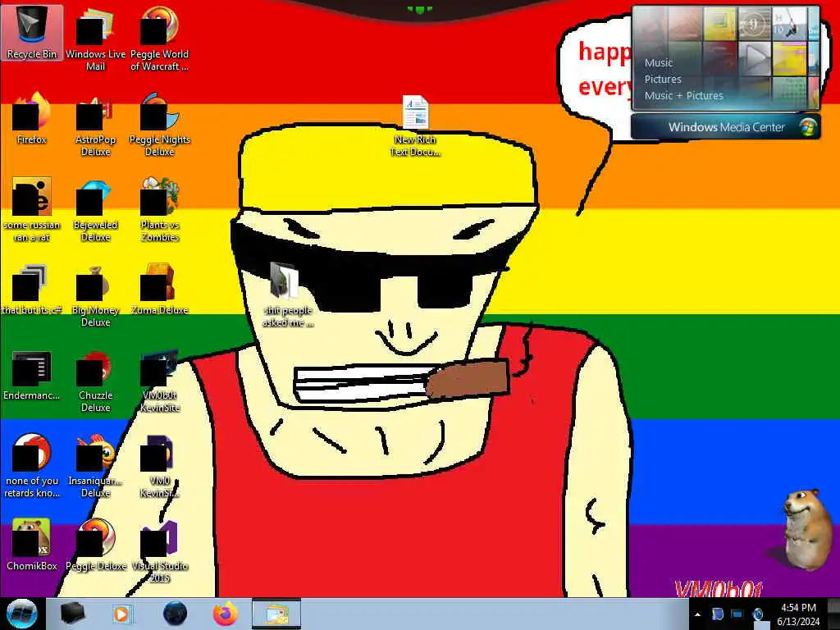Viewport: 840px width, 630px height.
Task: Click the Windows Media Center gadget button
Action: click(726, 127)
